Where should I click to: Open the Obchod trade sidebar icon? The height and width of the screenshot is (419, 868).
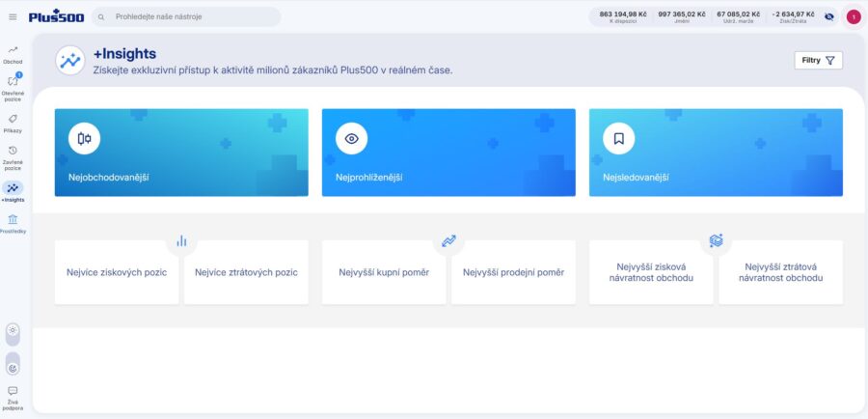tap(13, 50)
